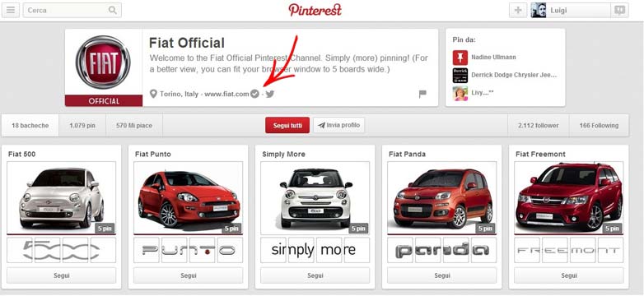This screenshot has width=644, height=296.
Task: Click the Freemont logo thumbnail strip
Action: [569, 250]
